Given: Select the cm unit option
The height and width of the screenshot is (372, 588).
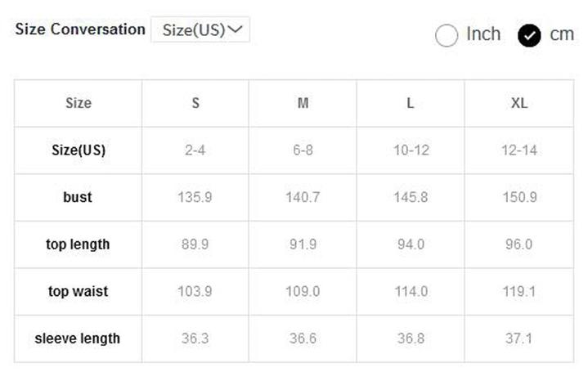Looking at the screenshot, I should [530, 35].
